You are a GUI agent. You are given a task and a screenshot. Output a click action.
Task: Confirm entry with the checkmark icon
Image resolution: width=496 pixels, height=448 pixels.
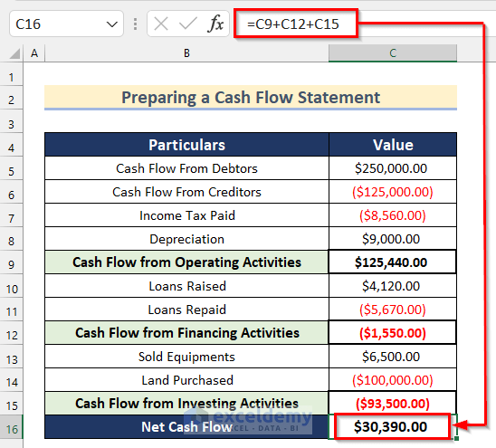pyautogui.click(x=188, y=24)
